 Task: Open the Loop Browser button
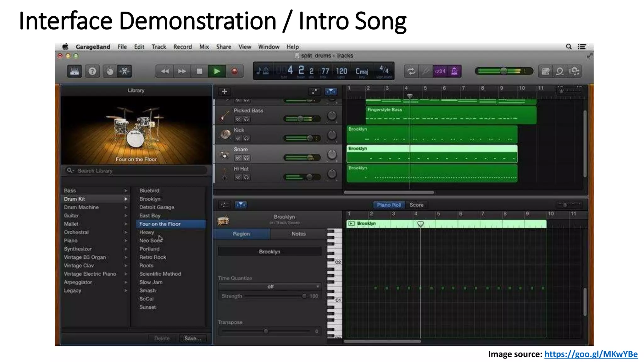(x=560, y=71)
